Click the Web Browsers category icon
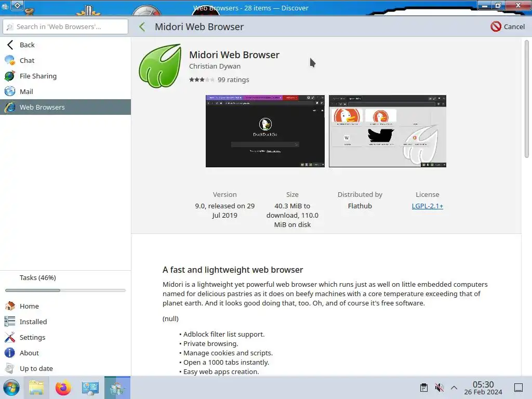This screenshot has height=399, width=532. click(x=10, y=107)
